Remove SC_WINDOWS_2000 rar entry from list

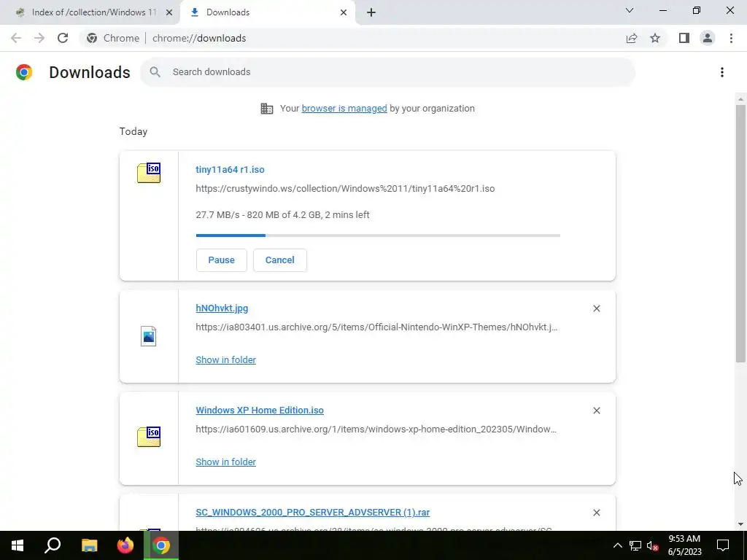click(x=596, y=513)
